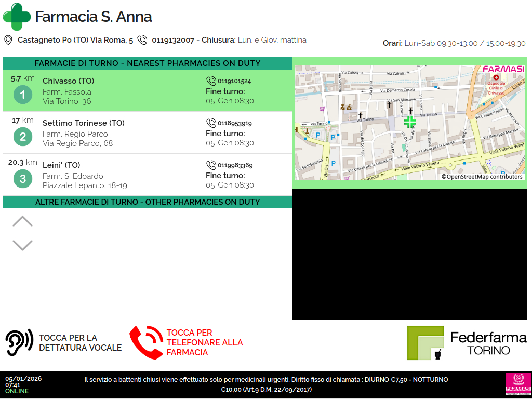Screen dimensions: 532x399
Task: Click the location pin icon beside address
Action: click(x=8, y=40)
